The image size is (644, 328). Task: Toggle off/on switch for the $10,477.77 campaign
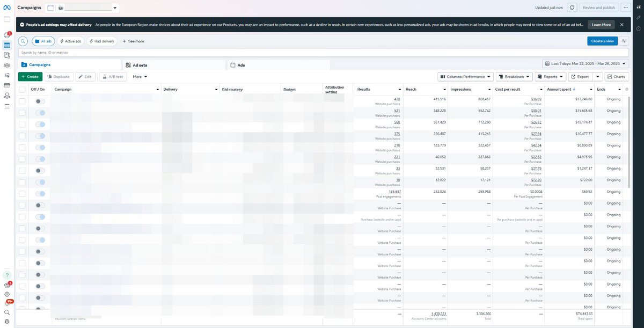click(40, 136)
